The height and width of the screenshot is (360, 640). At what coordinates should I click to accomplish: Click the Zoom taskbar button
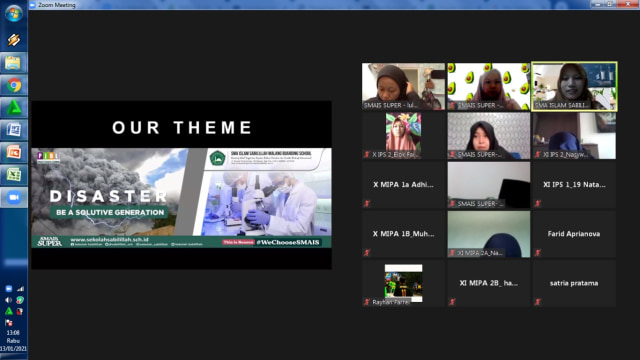(13, 198)
